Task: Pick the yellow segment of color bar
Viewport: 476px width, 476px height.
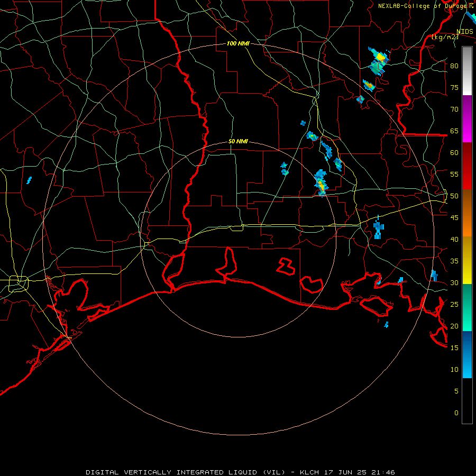Action: click(x=467, y=260)
